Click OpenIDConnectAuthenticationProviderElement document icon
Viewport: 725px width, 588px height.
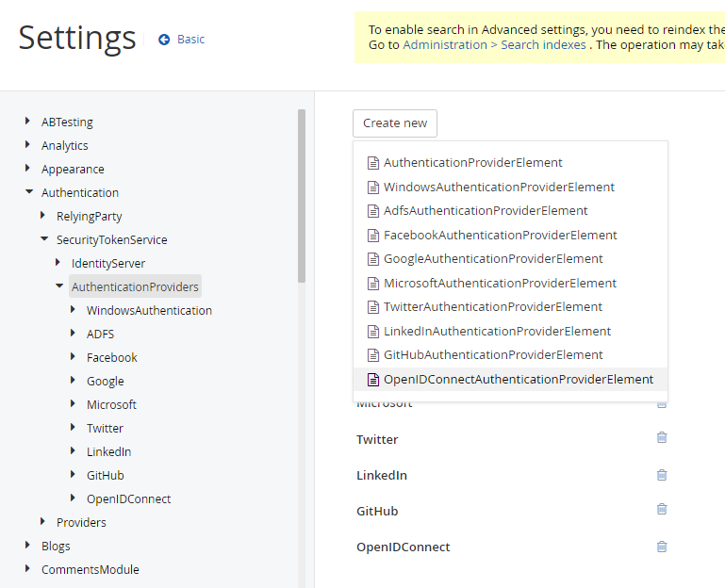point(372,380)
